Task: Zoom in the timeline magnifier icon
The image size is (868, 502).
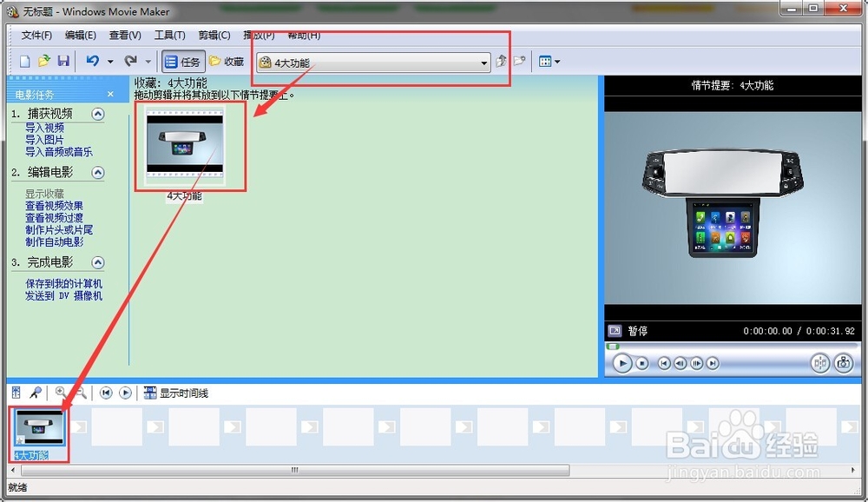Action: point(61,393)
